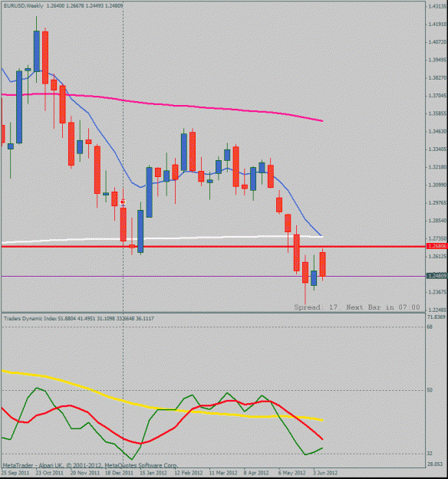The height and width of the screenshot is (479, 448).
Task: Click the 1.37045 price axis label
Action: [x=438, y=96]
